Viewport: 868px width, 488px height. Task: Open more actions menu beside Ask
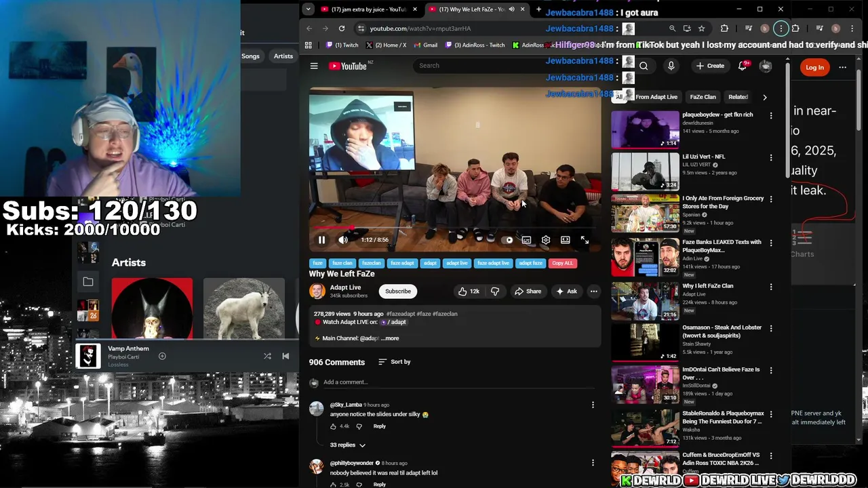click(593, 291)
